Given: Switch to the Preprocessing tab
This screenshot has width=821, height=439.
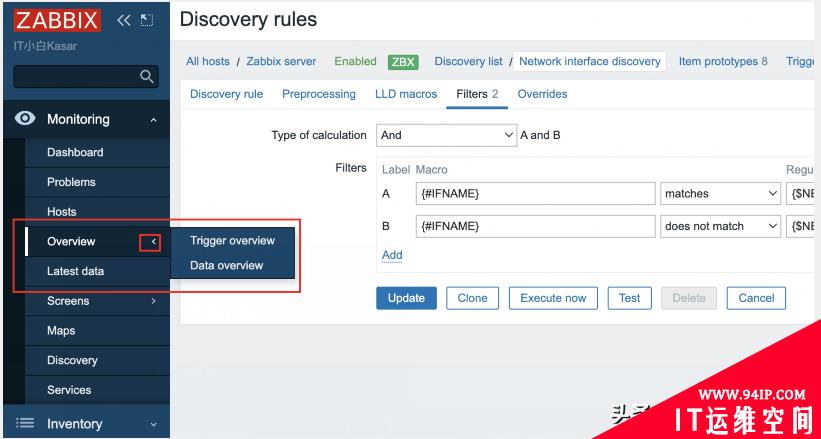Looking at the screenshot, I should click(319, 94).
